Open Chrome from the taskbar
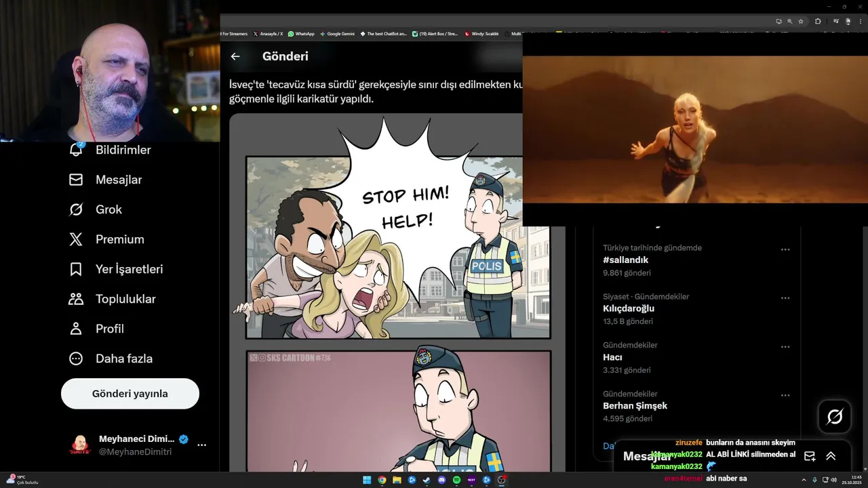Screen dimensions: 868x488 tap(382, 480)
